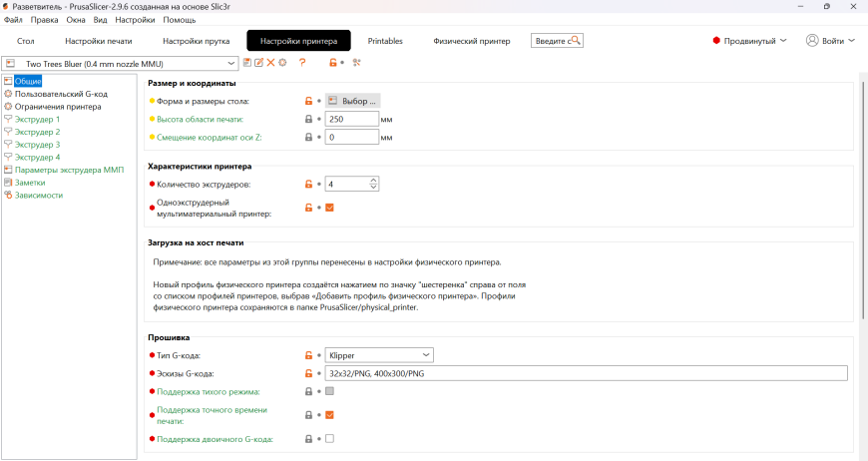
Task: Open Заметки page in sidebar
Action: click(x=30, y=183)
